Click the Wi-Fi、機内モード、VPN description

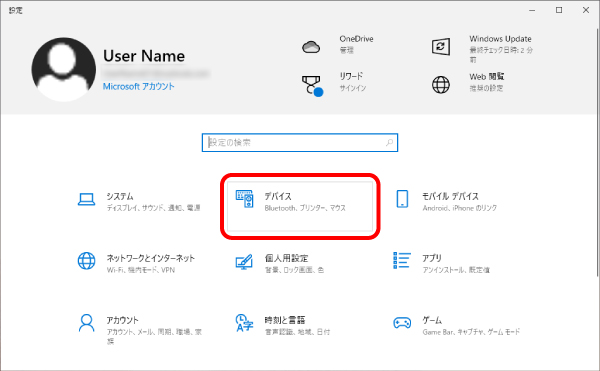tap(141, 270)
